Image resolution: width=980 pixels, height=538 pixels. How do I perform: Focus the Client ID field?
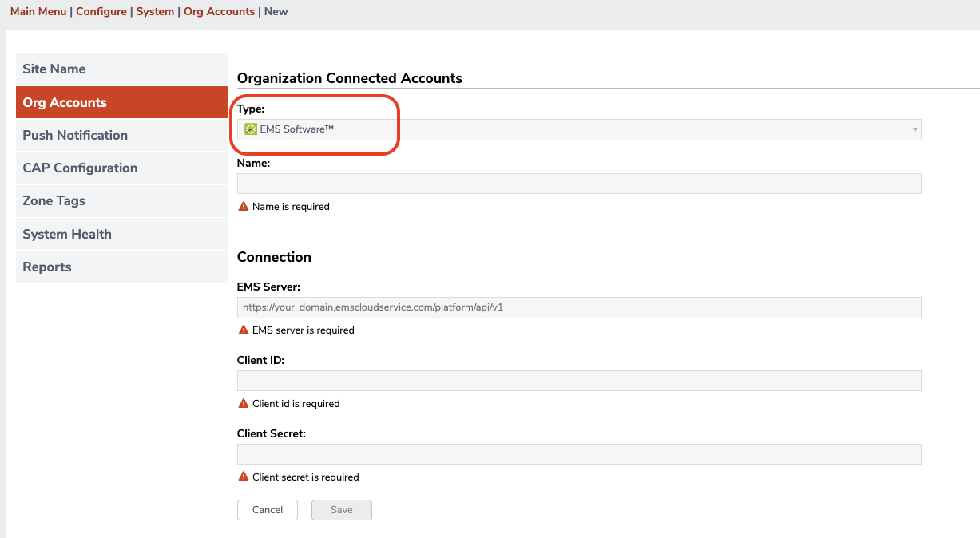tap(579, 381)
